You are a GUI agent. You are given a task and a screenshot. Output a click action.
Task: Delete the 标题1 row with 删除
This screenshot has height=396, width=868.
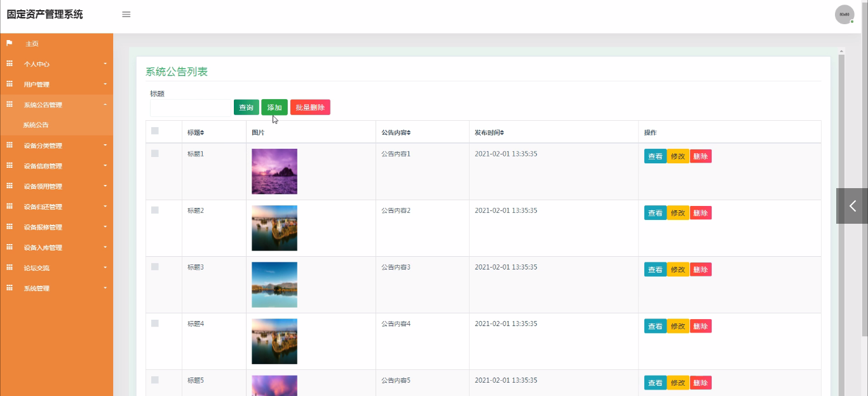click(x=701, y=156)
